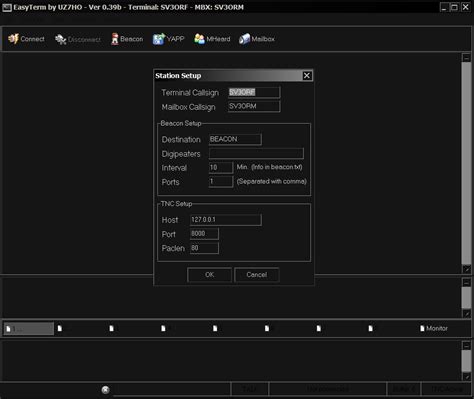Viewport: 474px width, 399px height.
Task: Click the Terminal Callsign field
Action: [254, 92]
